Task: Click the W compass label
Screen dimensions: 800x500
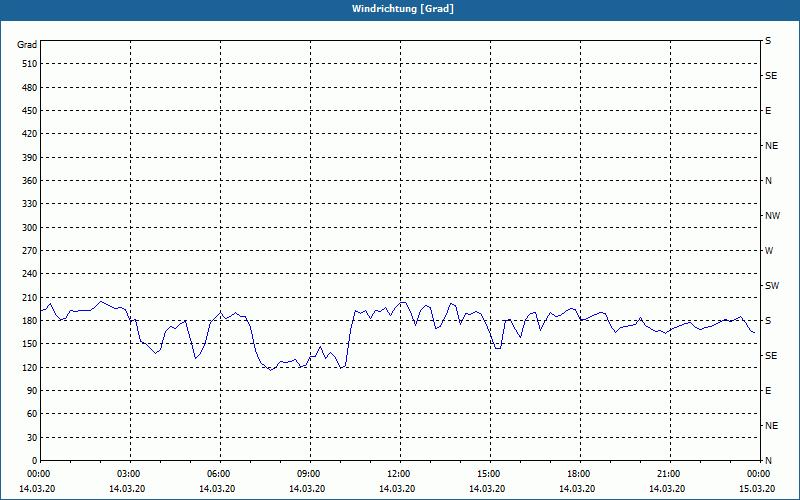Action: click(x=769, y=251)
